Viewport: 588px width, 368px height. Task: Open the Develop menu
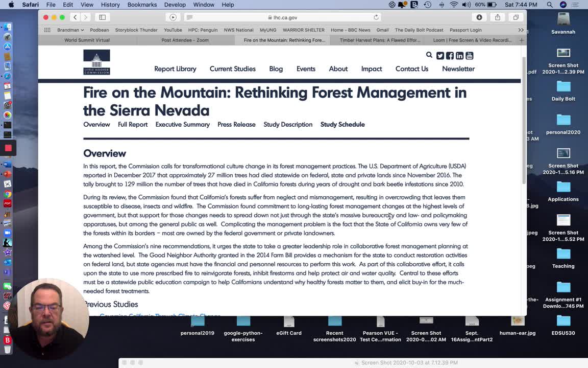coord(175,5)
